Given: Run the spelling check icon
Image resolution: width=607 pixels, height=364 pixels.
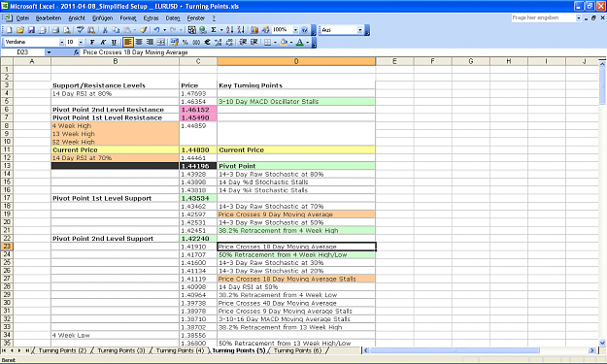Looking at the screenshot, I should coord(81,30).
